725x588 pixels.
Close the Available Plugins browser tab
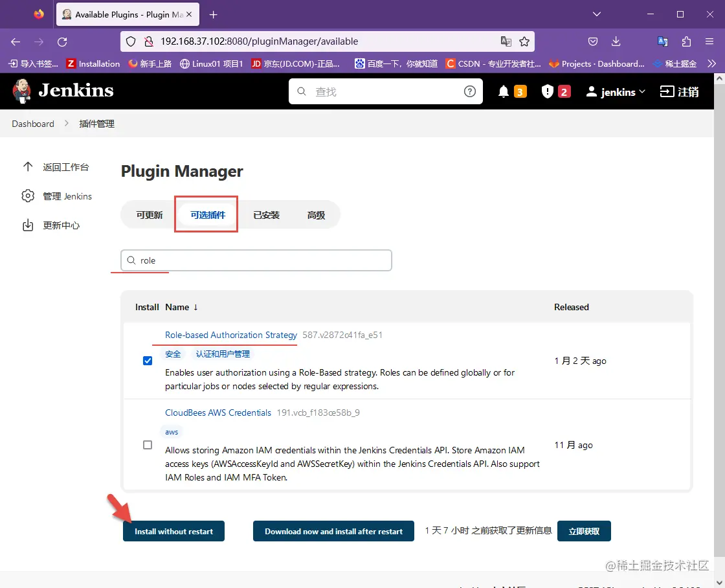188,14
